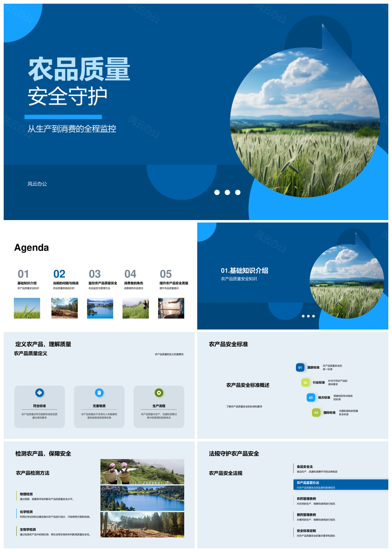
Task: Click the wheat field thumbnail under agenda 01
Action: (27, 308)
